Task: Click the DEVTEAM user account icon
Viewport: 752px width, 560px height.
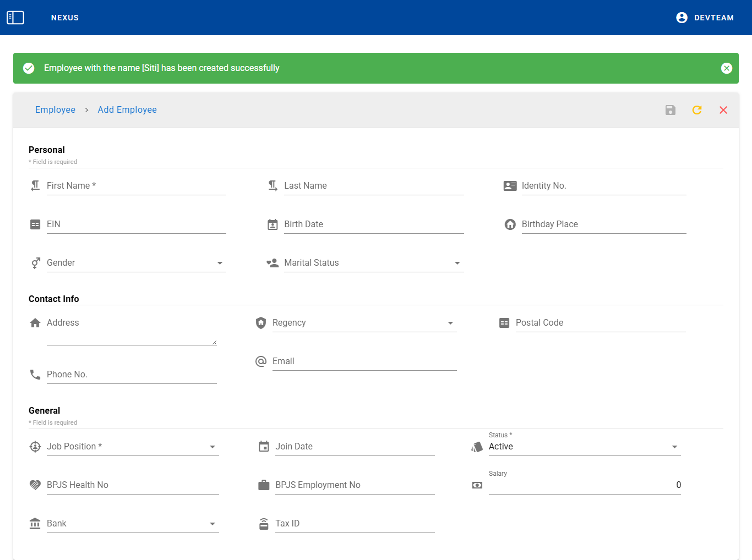Action: 682,18
